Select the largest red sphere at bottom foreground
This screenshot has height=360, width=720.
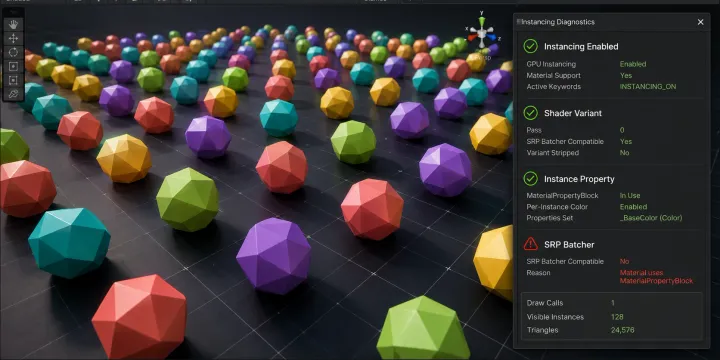(140, 317)
